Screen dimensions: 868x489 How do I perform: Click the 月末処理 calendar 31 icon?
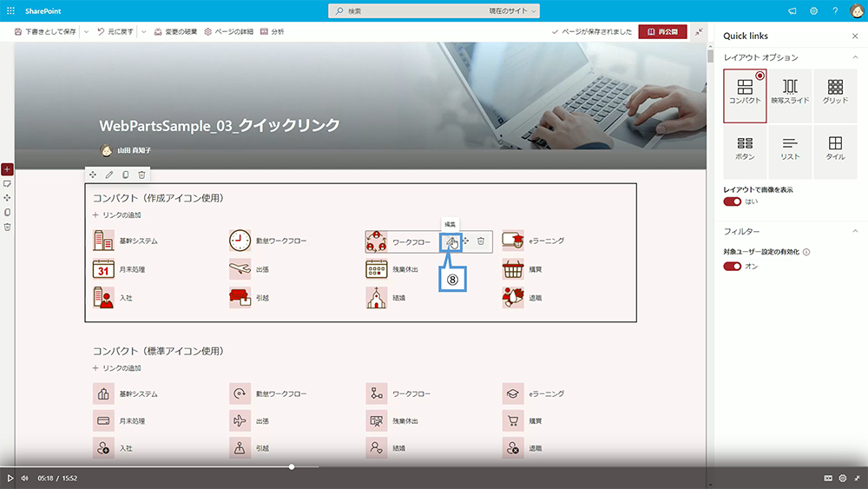103,269
